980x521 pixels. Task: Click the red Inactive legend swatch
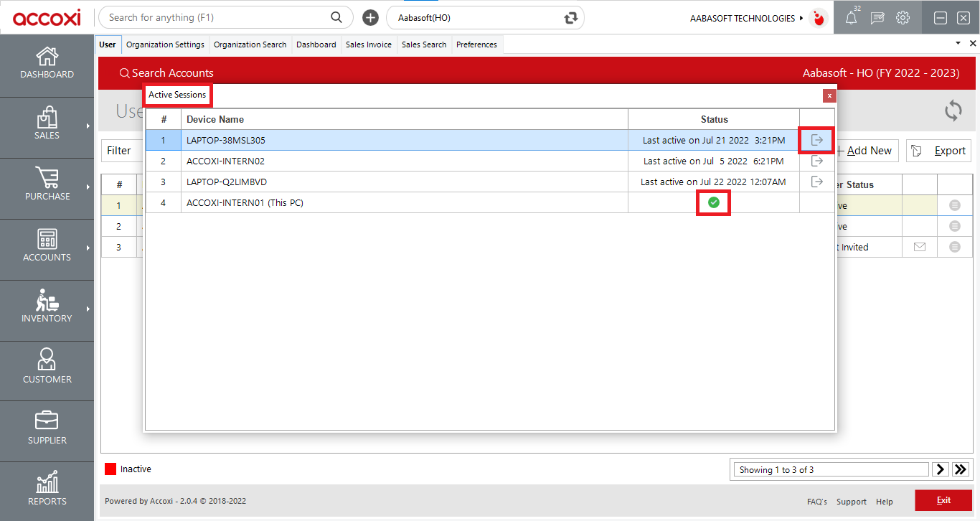110,469
